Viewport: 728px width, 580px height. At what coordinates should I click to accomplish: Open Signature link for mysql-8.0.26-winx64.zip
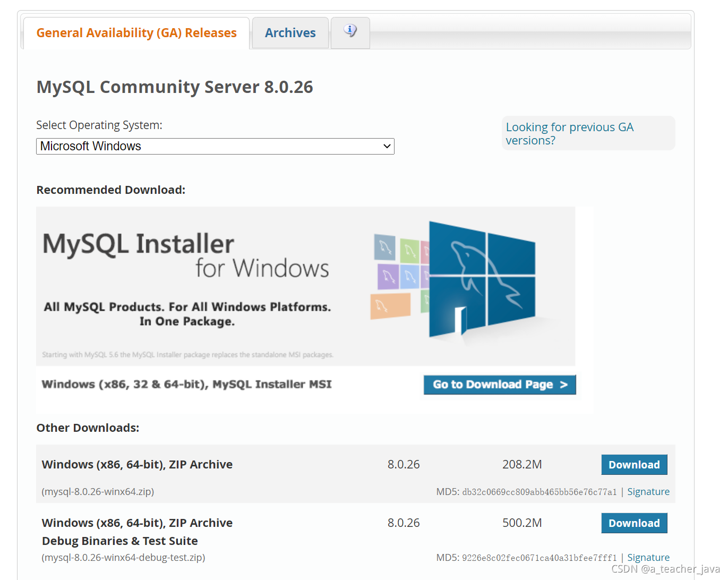tap(648, 492)
